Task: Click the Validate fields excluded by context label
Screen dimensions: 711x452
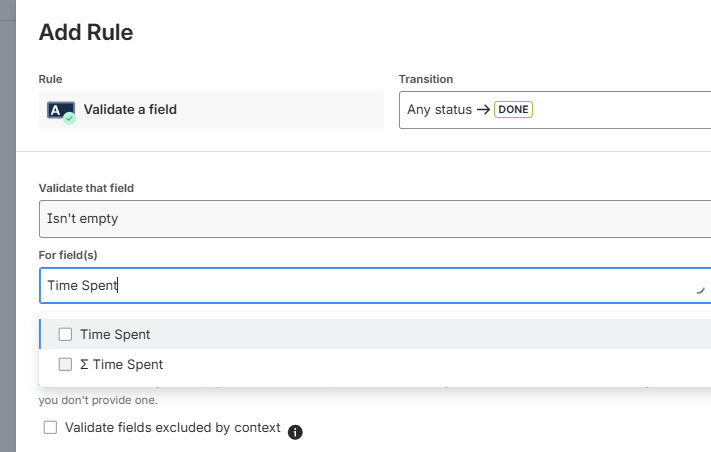Action: (x=172, y=427)
